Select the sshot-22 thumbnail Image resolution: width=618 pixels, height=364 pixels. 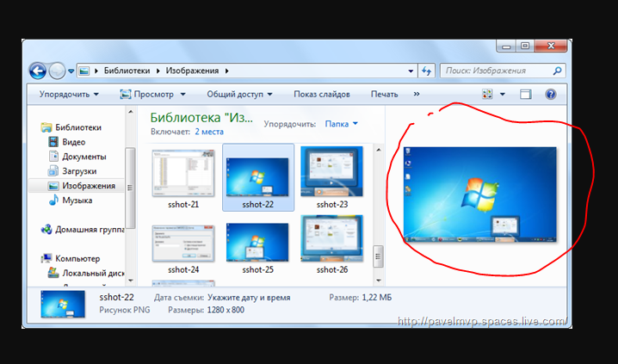pyautogui.click(x=257, y=177)
